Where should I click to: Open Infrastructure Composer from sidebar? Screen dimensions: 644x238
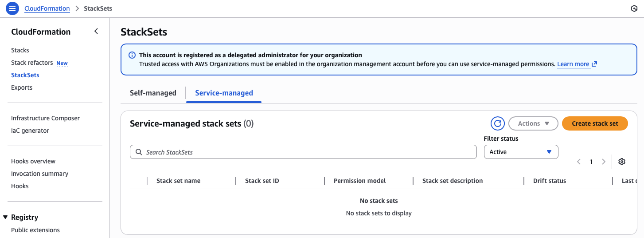click(45, 118)
